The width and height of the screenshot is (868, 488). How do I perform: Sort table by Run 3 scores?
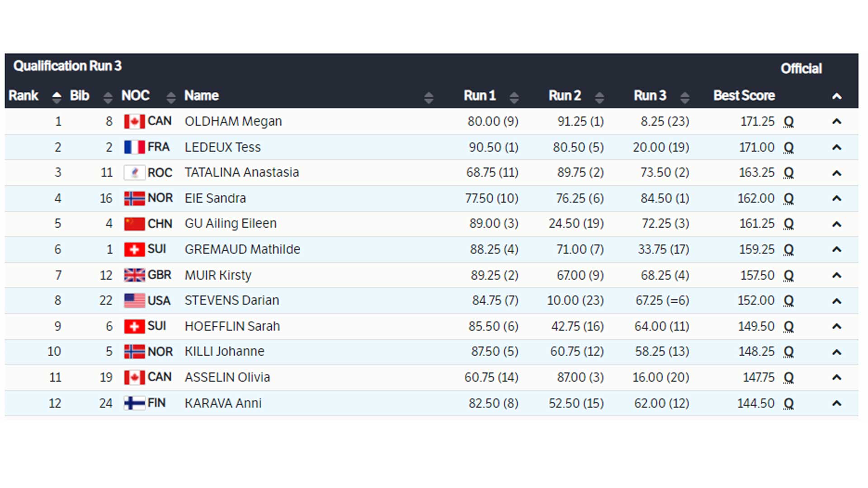(x=685, y=97)
